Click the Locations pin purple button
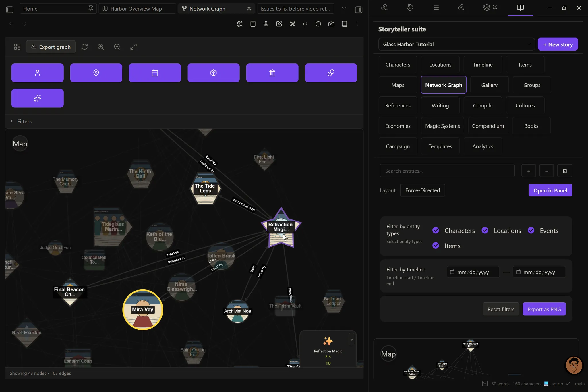 coord(96,73)
